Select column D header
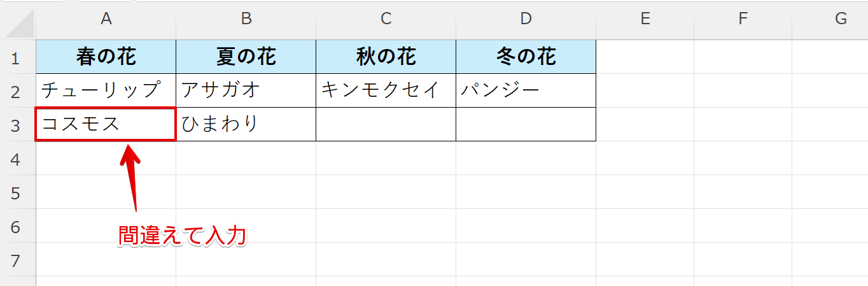The image size is (868, 286). pos(526,19)
